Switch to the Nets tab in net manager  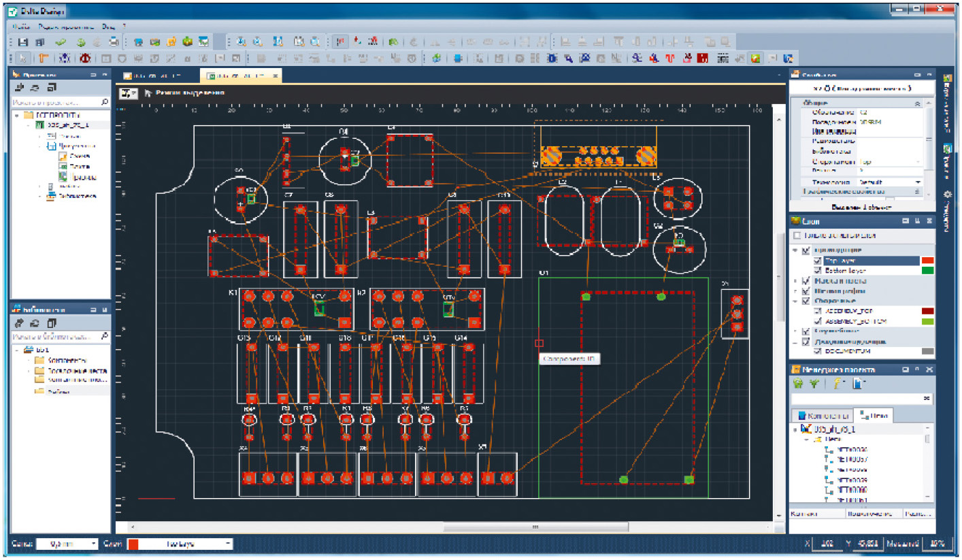coord(874,415)
